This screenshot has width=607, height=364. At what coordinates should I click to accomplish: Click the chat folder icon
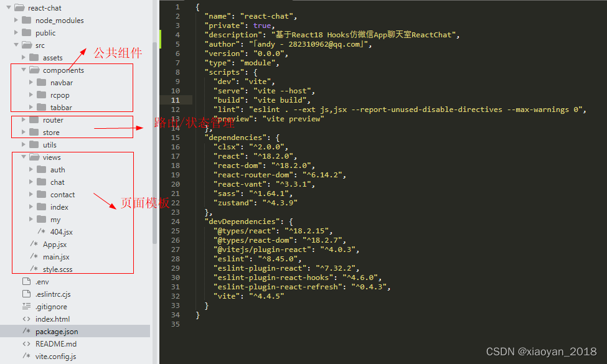coord(42,182)
